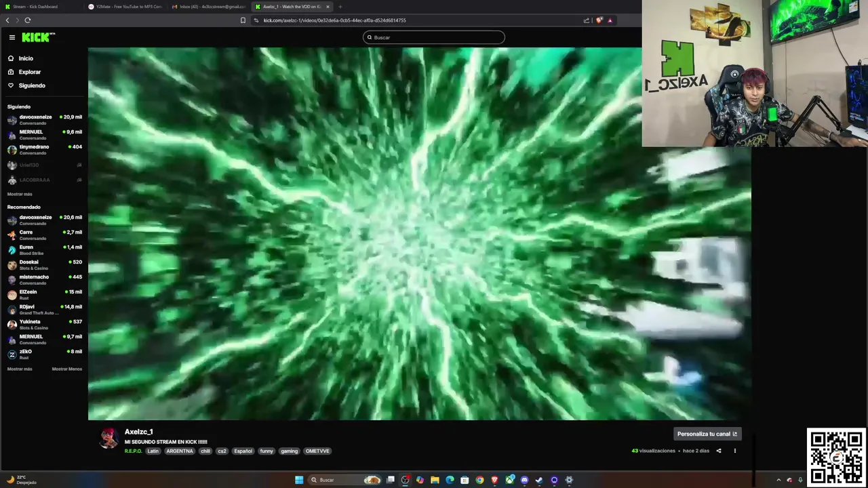Select the Latin tag

pyautogui.click(x=153, y=451)
